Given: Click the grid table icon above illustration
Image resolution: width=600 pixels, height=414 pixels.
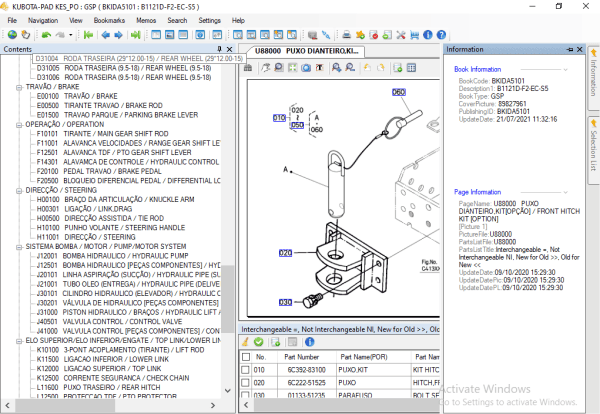Looking at the screenshot, I should [411, 68].
